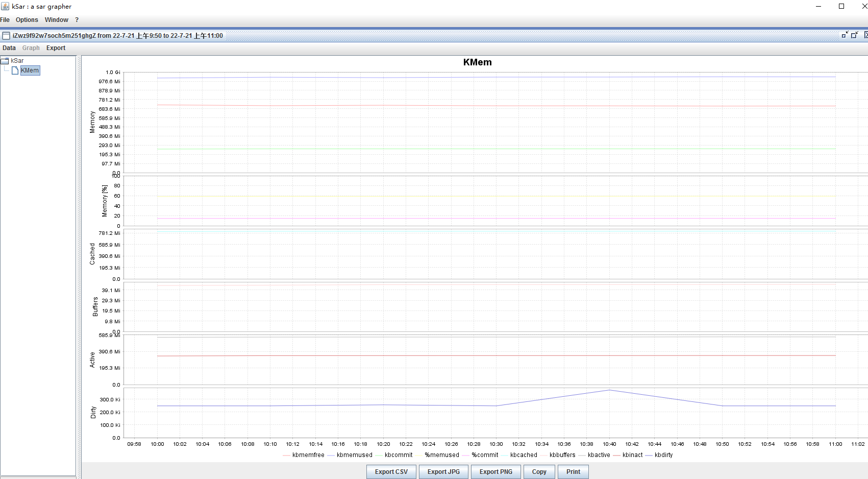The width and height of the screenshot is (868, 479).
Task: Click the kSar folder icon in tree
Action: pyautogui.click(x=5, y=61)
